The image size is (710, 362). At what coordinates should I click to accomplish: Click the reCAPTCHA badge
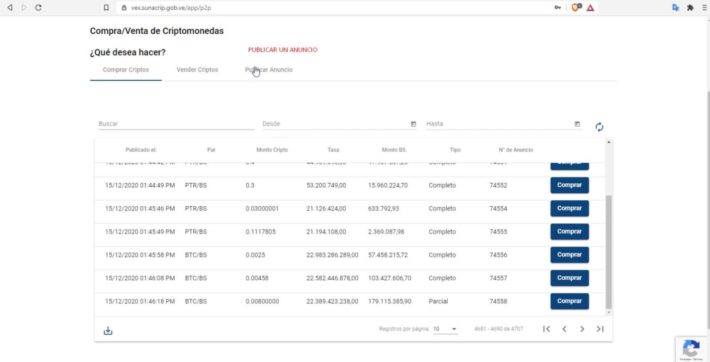coord(691,349)
